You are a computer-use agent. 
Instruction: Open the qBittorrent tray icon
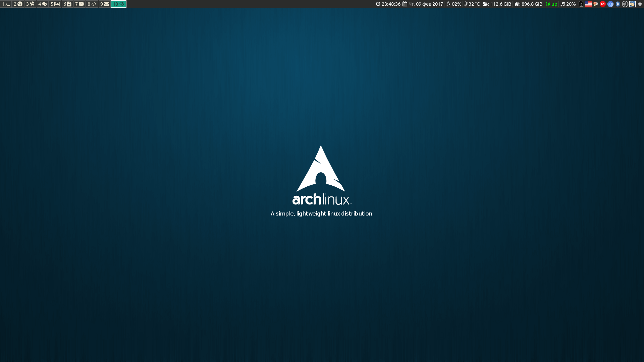point(625,4)
